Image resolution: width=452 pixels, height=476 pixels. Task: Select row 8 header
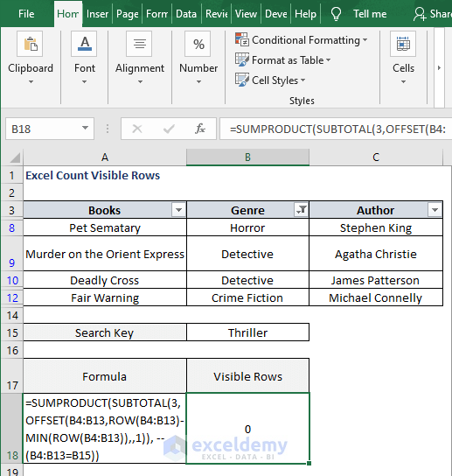(x=12, y=227)
